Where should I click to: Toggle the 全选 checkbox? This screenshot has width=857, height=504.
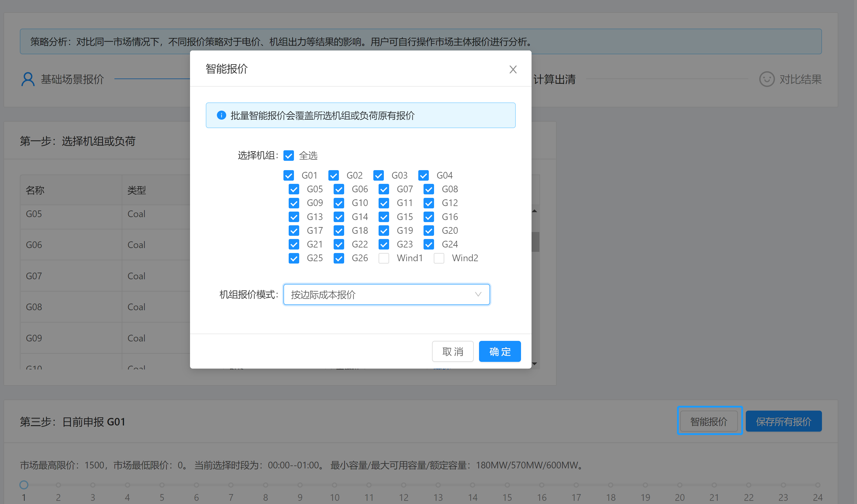[x=288, y=156]
